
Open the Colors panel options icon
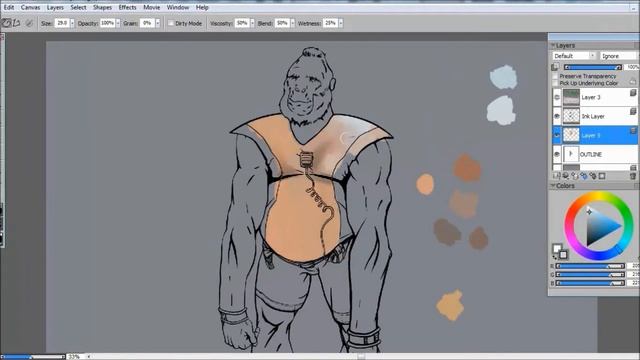click(x=636, y=186)
